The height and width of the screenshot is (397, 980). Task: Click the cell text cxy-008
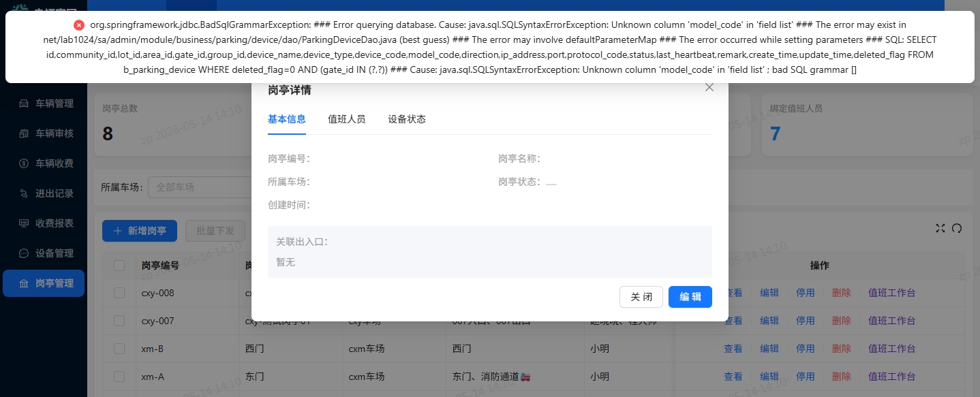[158, 293]
